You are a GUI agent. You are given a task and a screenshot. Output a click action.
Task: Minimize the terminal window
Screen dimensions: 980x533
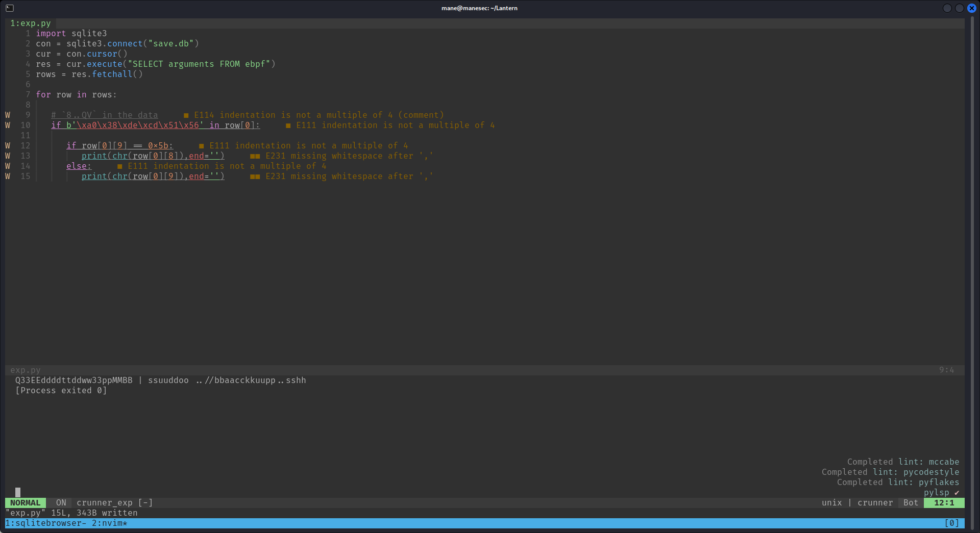947,8
